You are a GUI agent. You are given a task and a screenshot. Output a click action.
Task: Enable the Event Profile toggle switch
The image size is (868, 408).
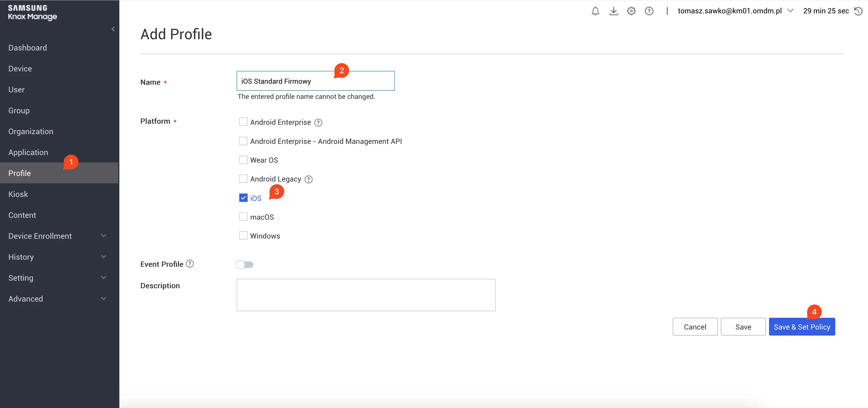pyautogui.click(x=245, y=265)
